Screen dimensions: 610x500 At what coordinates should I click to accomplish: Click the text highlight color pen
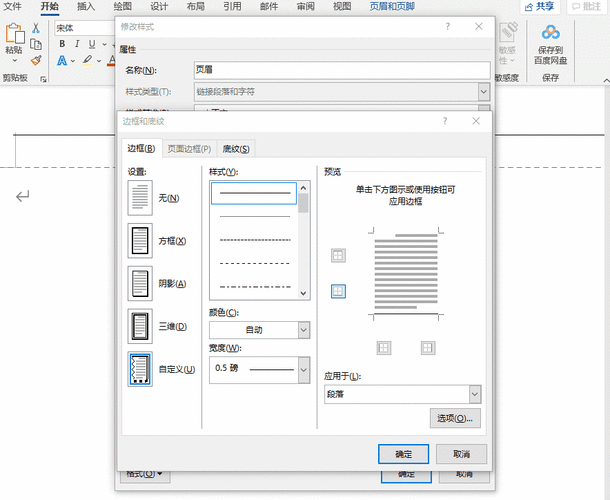click(88, 60)
